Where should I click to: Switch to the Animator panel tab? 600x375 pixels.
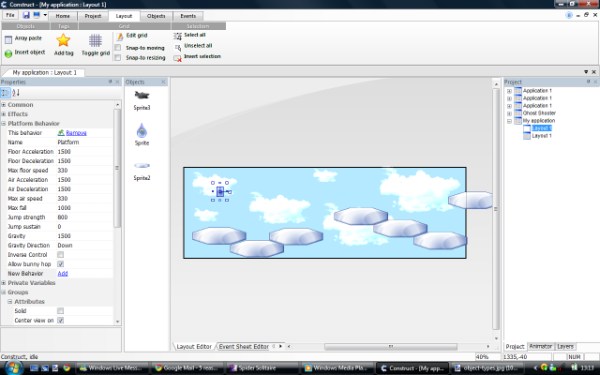pyautogui.click(x=540, y=346)
